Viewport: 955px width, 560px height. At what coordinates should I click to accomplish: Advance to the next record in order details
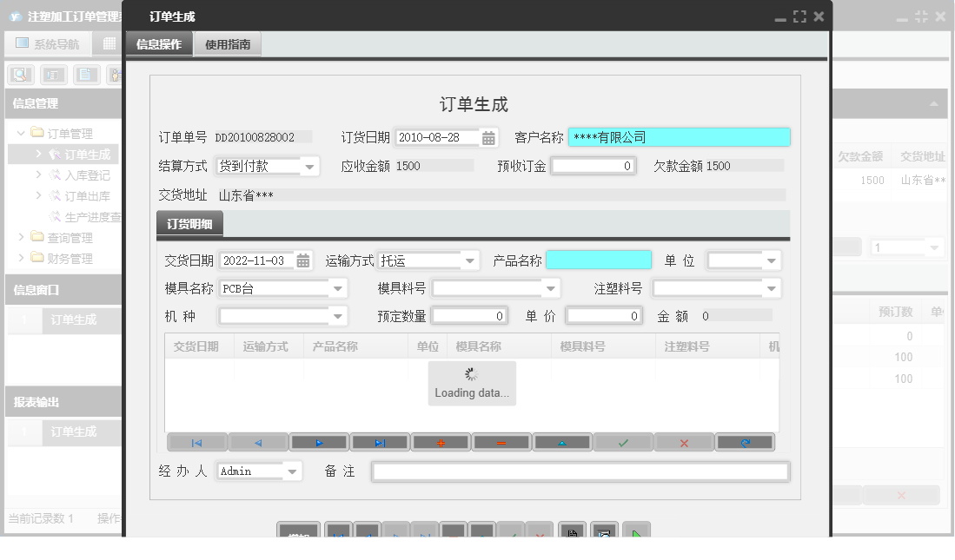[319, 442]
